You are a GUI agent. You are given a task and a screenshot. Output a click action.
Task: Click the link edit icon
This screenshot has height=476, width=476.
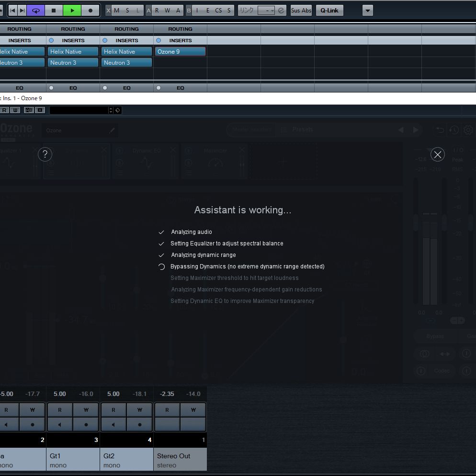(x=281, y=11)
